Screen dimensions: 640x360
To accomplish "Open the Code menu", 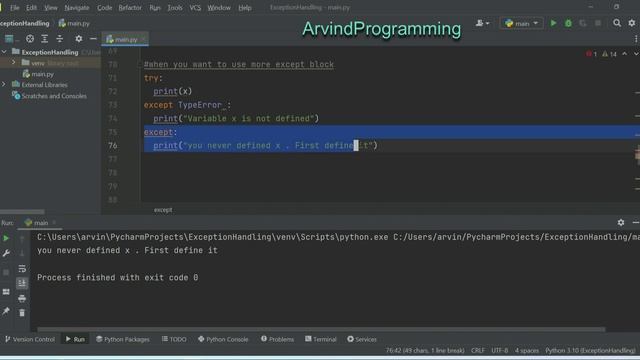I will 104,7.
